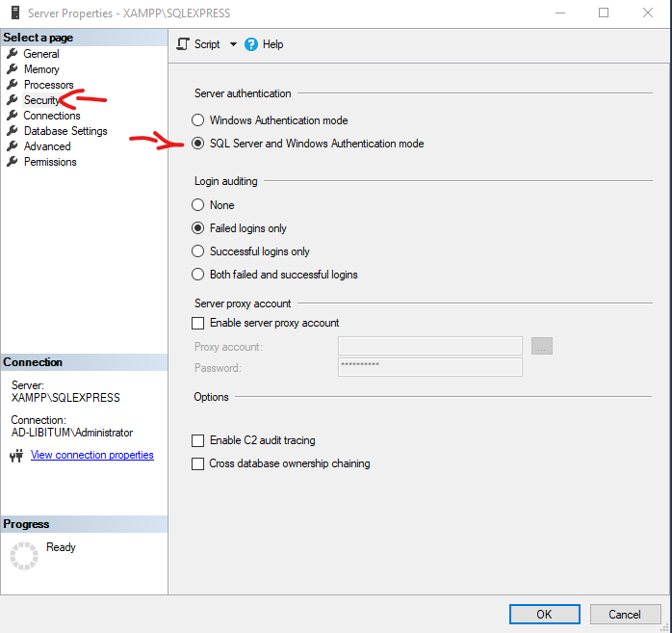
Task: Select Both failed and successful logins
Action: click(198, 275)
